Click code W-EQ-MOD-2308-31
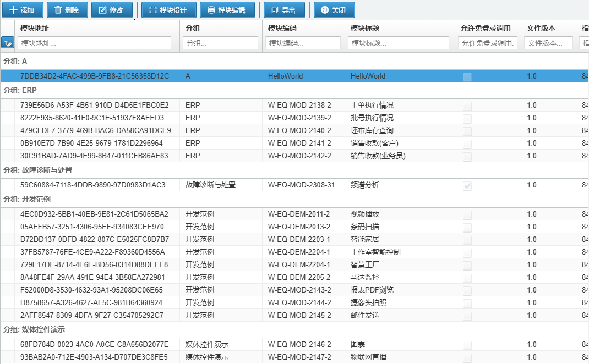 tap(301, 185)
